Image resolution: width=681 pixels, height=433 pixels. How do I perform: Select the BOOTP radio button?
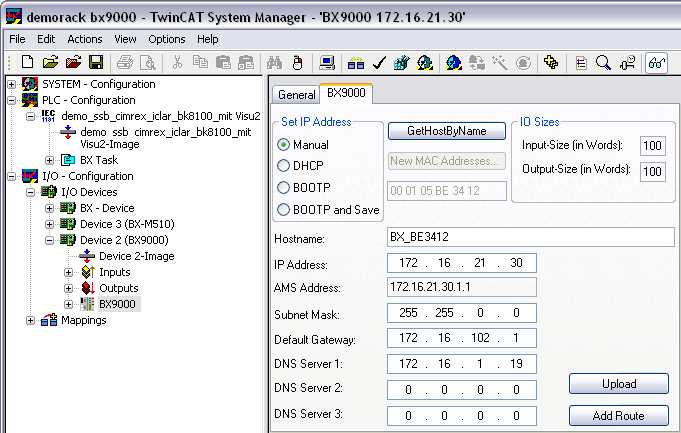(x=283, y=187)
